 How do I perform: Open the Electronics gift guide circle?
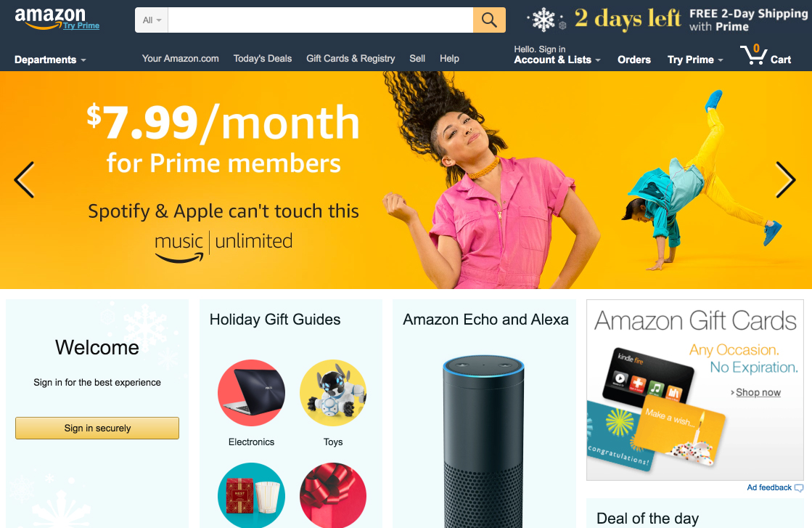(x=251, y=393)
